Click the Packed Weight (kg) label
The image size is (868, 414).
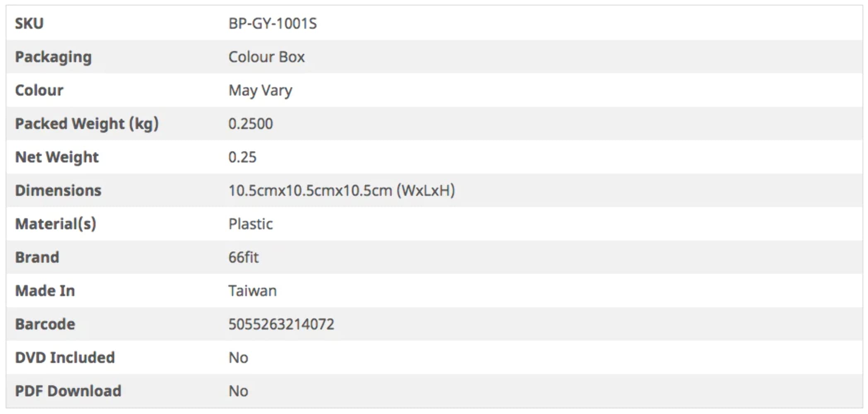pyautogui.click(x=87, y=124)
